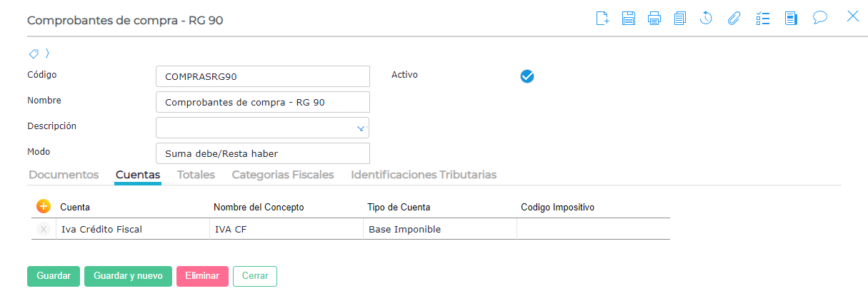Open the history clock icon
This screenshot has height=296, width=868.
706,19
